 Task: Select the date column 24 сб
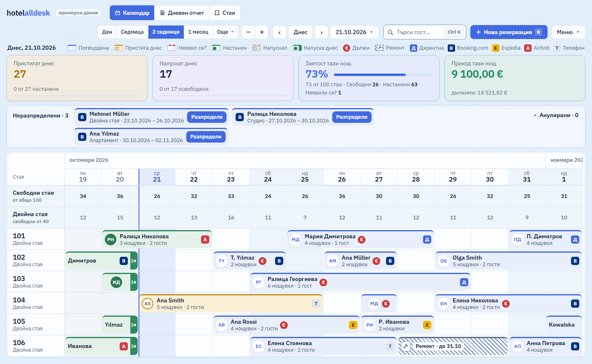[x=268, y=177]
